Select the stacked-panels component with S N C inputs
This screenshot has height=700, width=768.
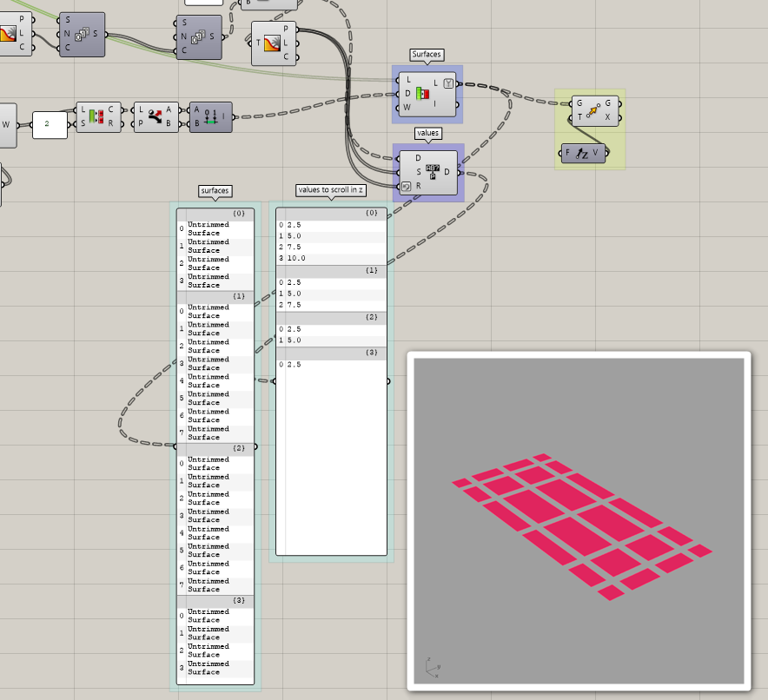pos(82,36)
